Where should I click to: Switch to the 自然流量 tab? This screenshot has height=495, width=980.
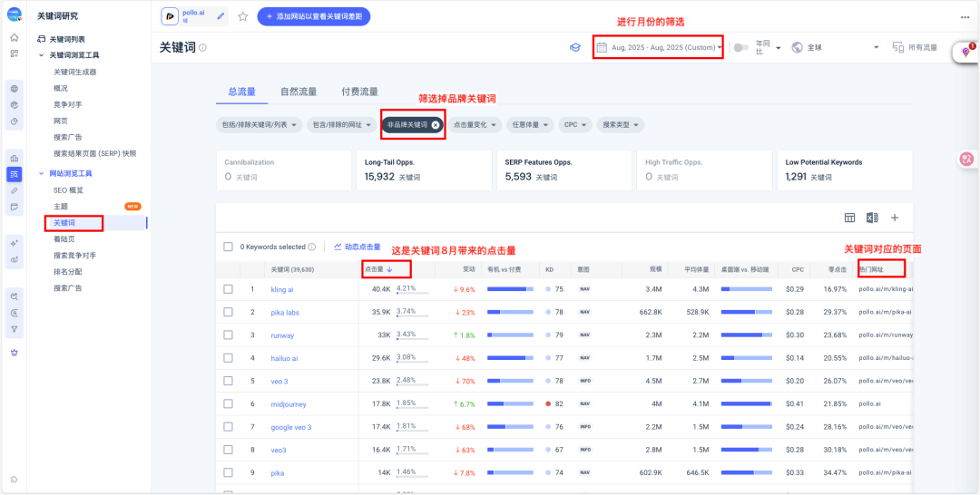[x=299, y=92]
